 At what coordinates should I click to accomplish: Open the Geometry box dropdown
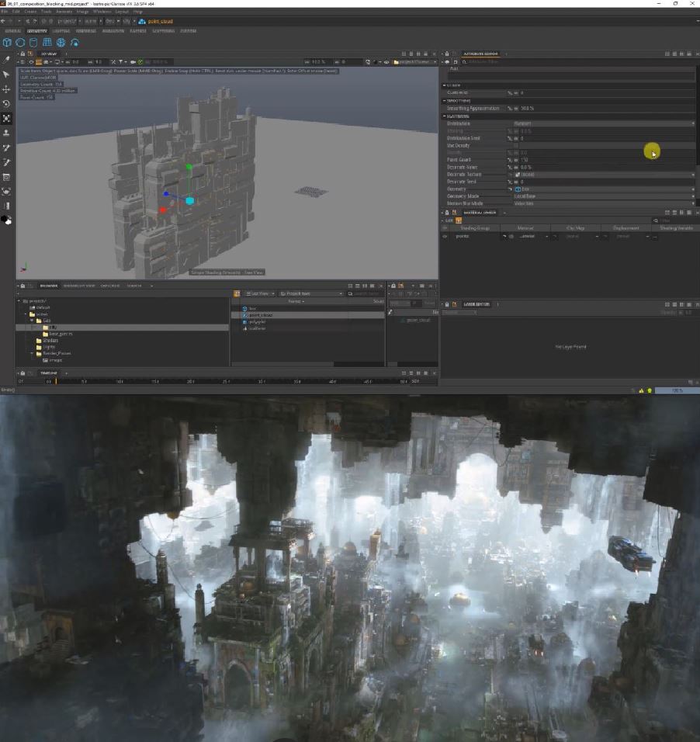(604, 189)
